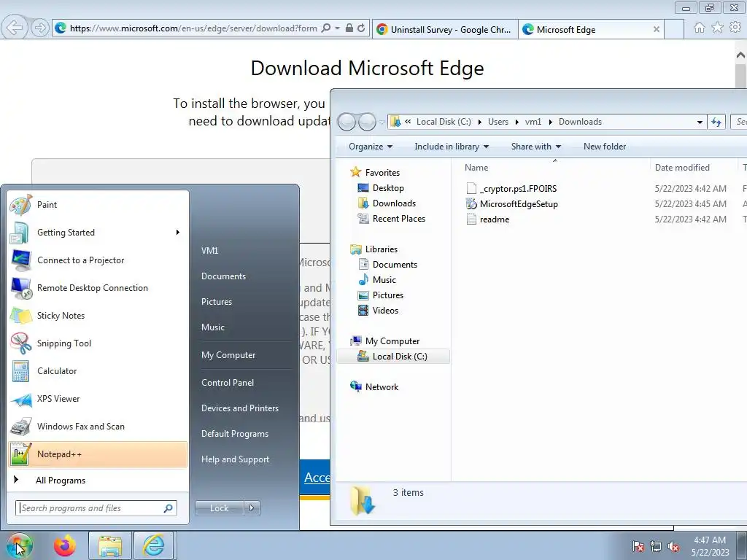Open Windows Fax and Scan
Image resolution: width=747 pixels, height=560 pixels.
[98, 426]
